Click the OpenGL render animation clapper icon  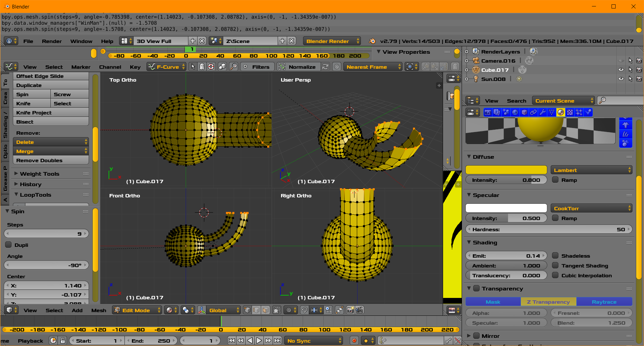coord(360,310)
